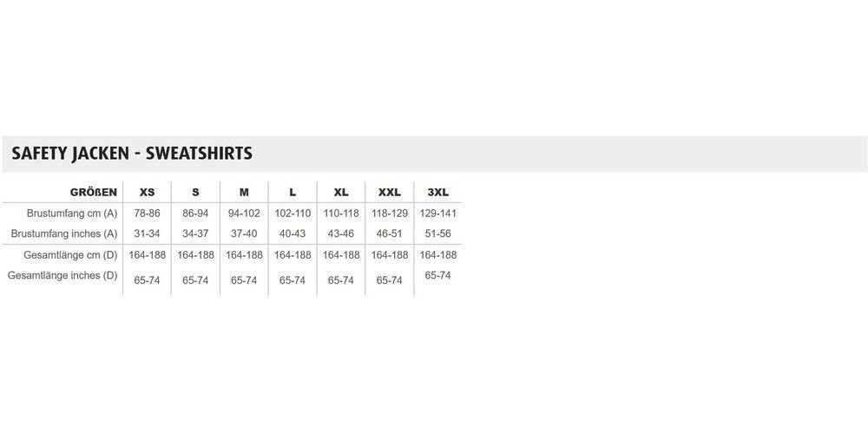This screenshot has height=434, width=868.
Task: Click the SAFETY JACKEN - SWEATSHIRTS heading
Action: pyautogui.click(x=132, y=154)
